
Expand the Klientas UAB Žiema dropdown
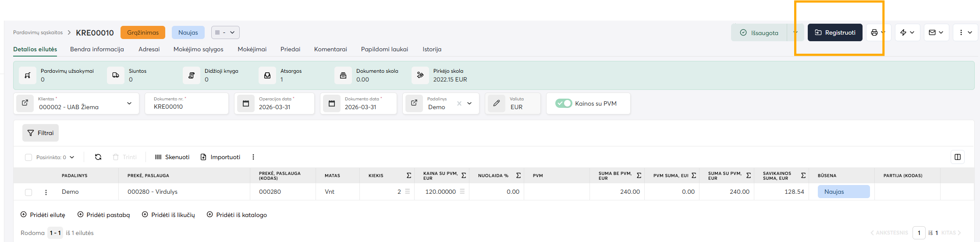pos(129,103)
